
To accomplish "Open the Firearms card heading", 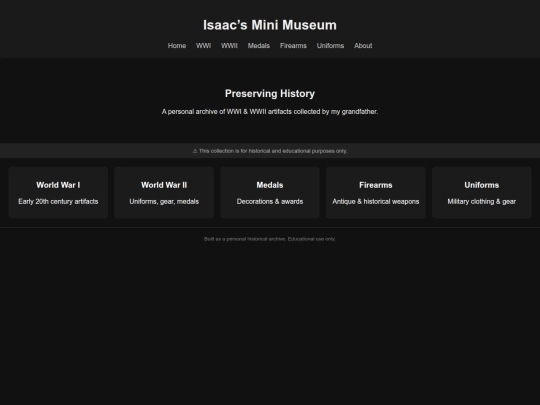I will point(376,185).
